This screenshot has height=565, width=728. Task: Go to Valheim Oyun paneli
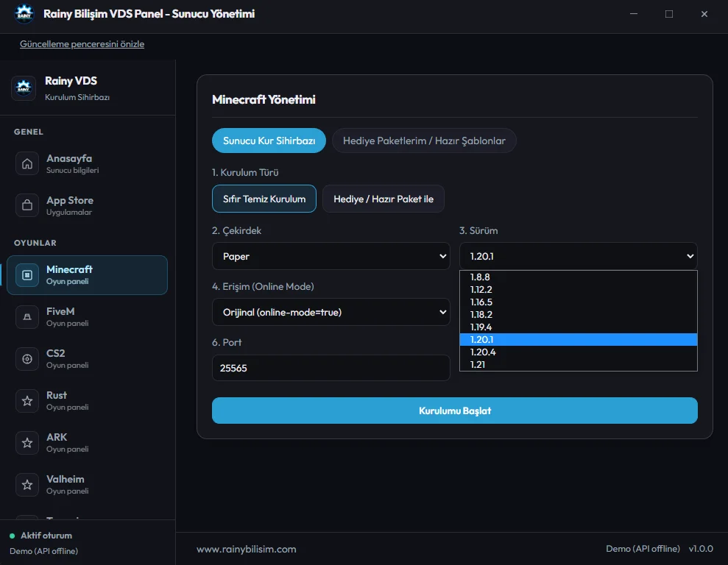pos(88,485)
